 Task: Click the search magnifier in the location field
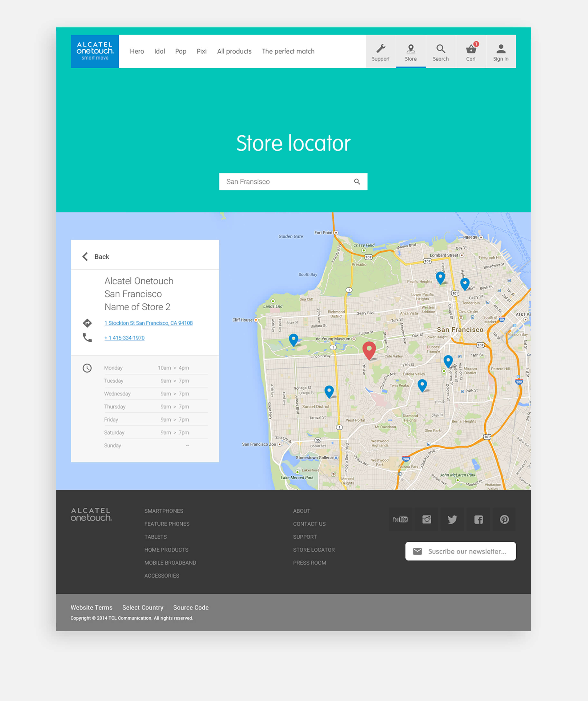tap(357, 182)
